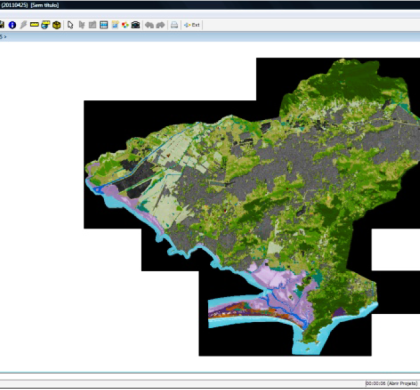Open the yellow layers window icon
The width and height of the screenshot is (420, 390).
tap(45, 25)
